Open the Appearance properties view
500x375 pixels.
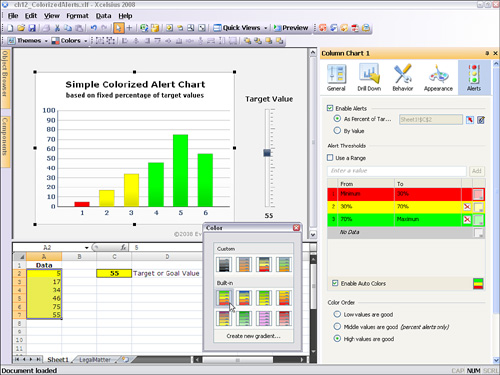click(438, 77)
